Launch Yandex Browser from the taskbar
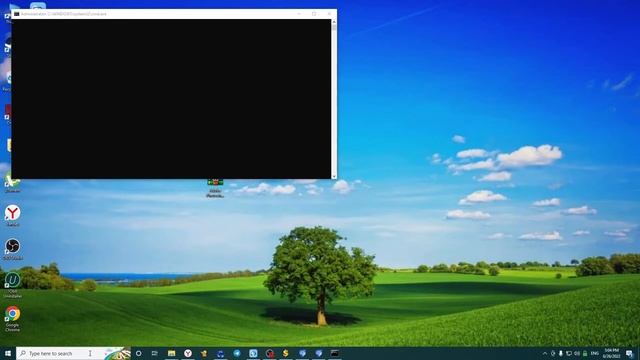 tap(188, 353)
